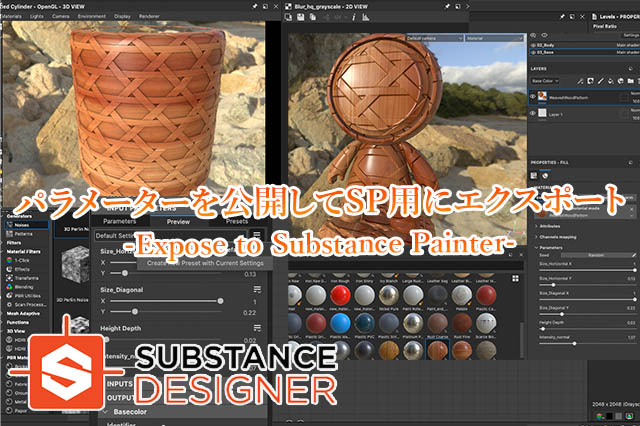Viewport: 640px width, 426px height.
Task: Select the highlighted wood material in shelf
Action: click(437, 350)
